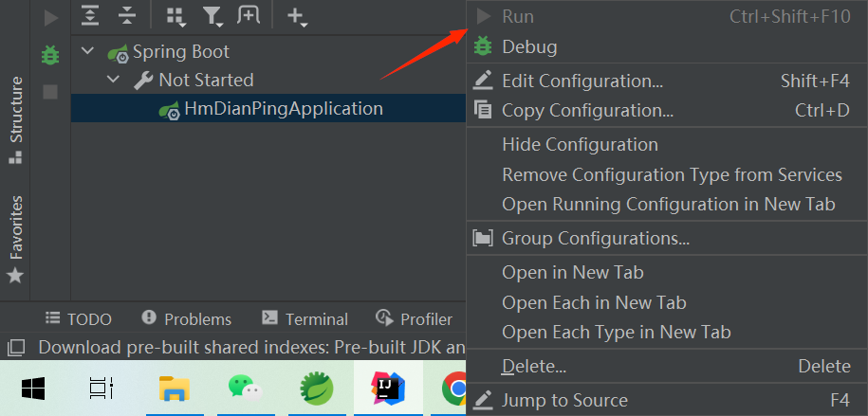Select Open Running Configuration in New Tab
Image resolution: width=868 pixels, height=416 pixels.
(667, 204)
